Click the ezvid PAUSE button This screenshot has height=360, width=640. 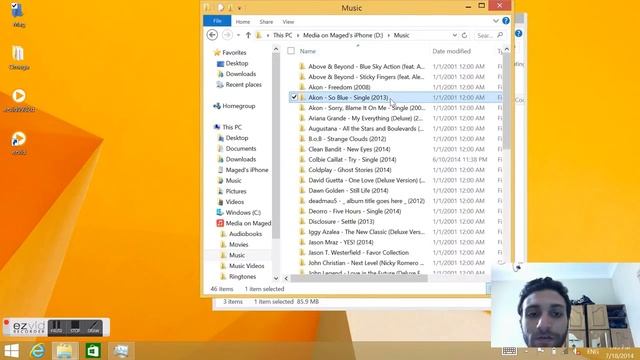coord(57,327)
